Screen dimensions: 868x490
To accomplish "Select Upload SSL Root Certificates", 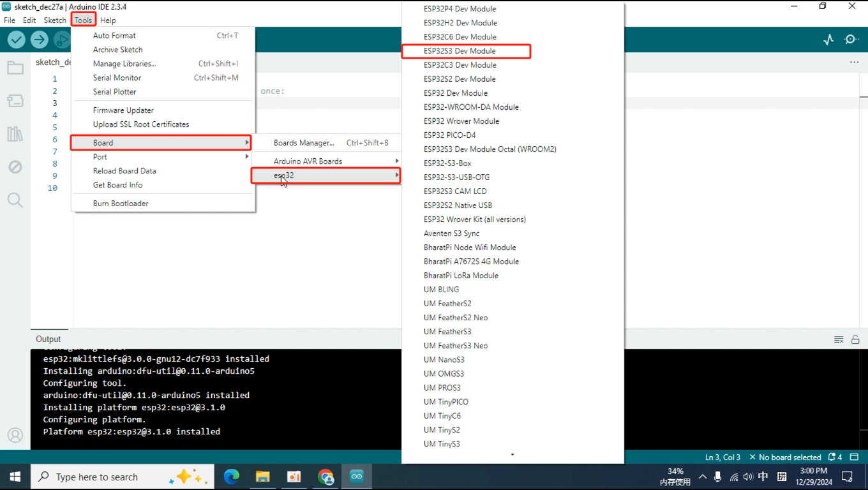I will 163,124.
